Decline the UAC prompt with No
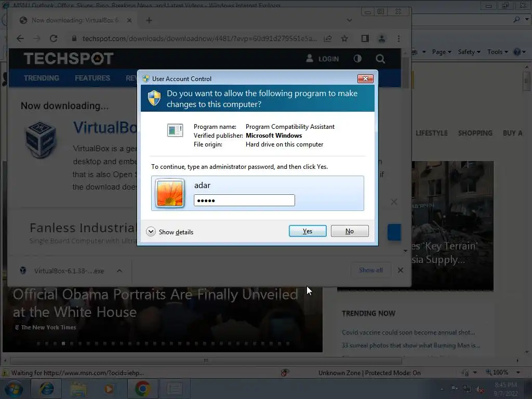This screenshot has width=532, height=399. (350, 231)
